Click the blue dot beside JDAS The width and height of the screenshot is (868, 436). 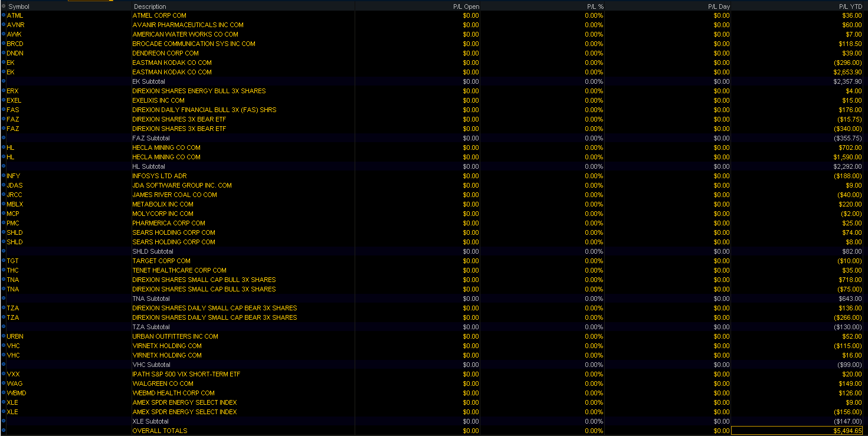(x=4, y=185)
